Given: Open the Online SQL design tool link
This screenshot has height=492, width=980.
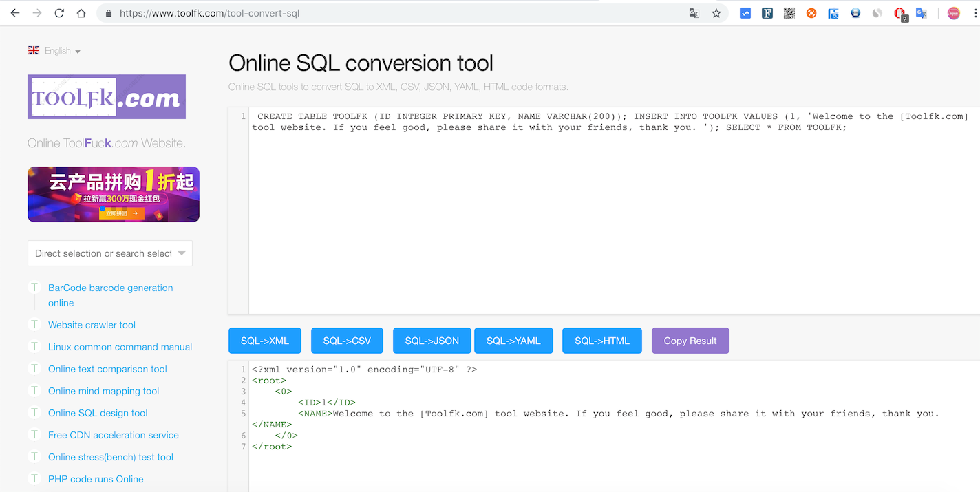Looking at the screenshot, I should coord(96,412).
